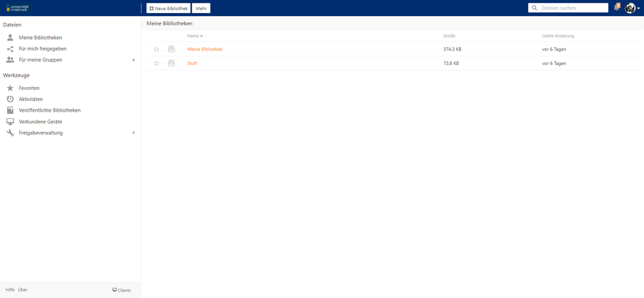Expand the Freigabeverwaltung section
Viewport: 644px width, 298px height.
pos(133,133)
